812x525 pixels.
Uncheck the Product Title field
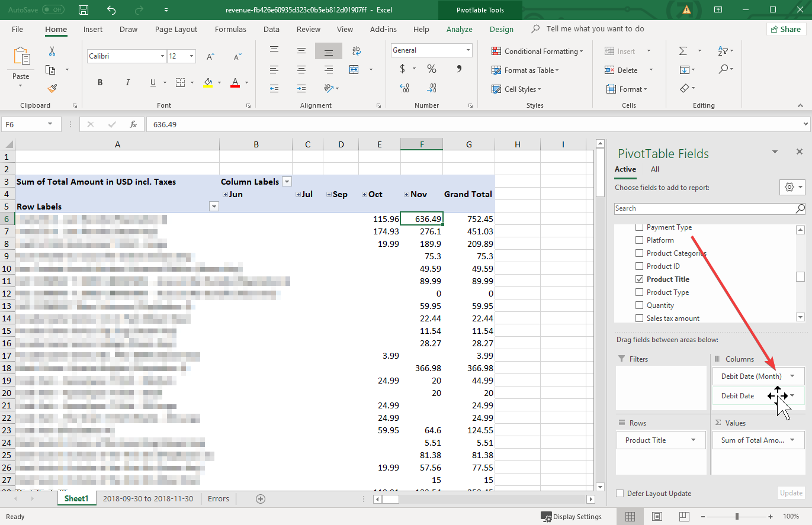[639, 279]
